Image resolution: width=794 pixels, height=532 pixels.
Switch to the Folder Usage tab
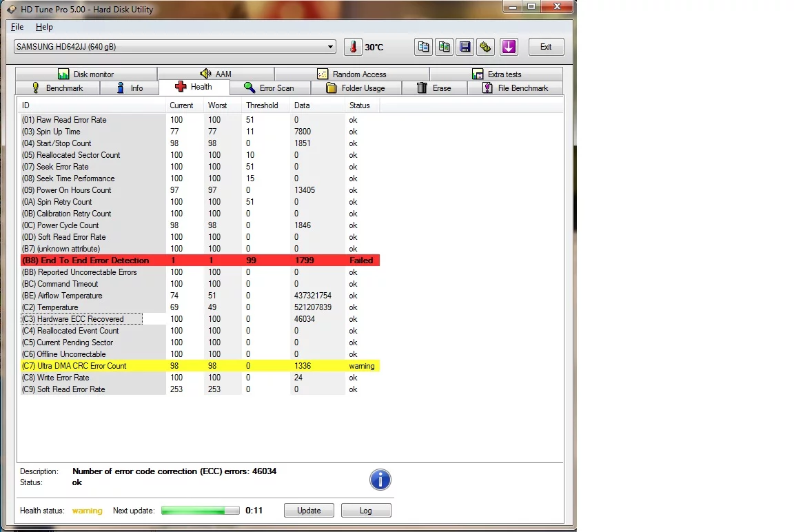(x=356, y=88)
